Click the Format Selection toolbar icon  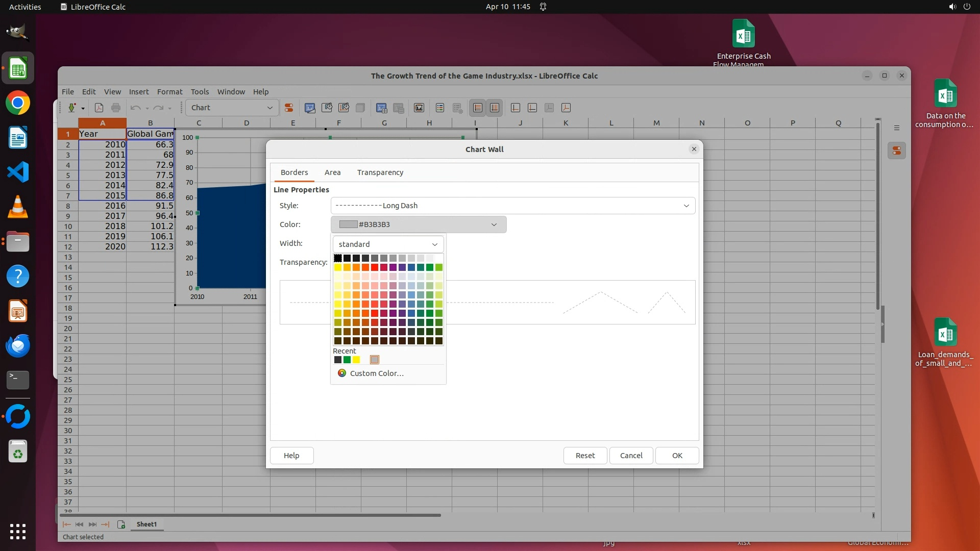tap(289, 108)
